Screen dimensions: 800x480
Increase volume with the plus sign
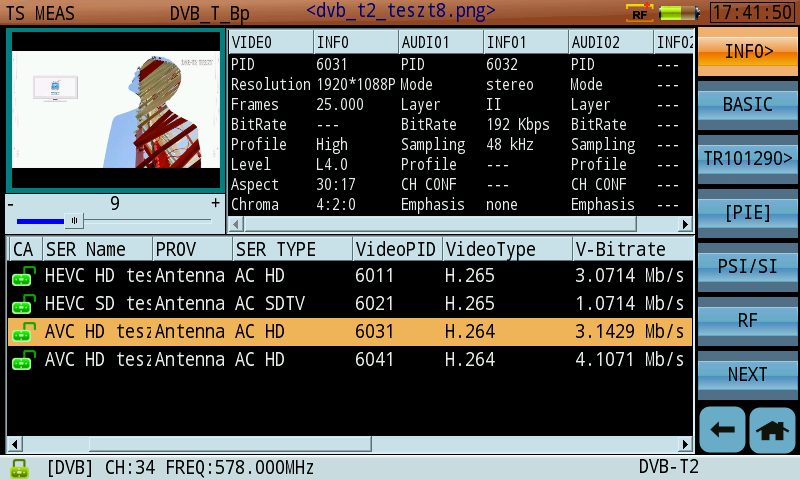pyautogui.click(x=215, y=203)
